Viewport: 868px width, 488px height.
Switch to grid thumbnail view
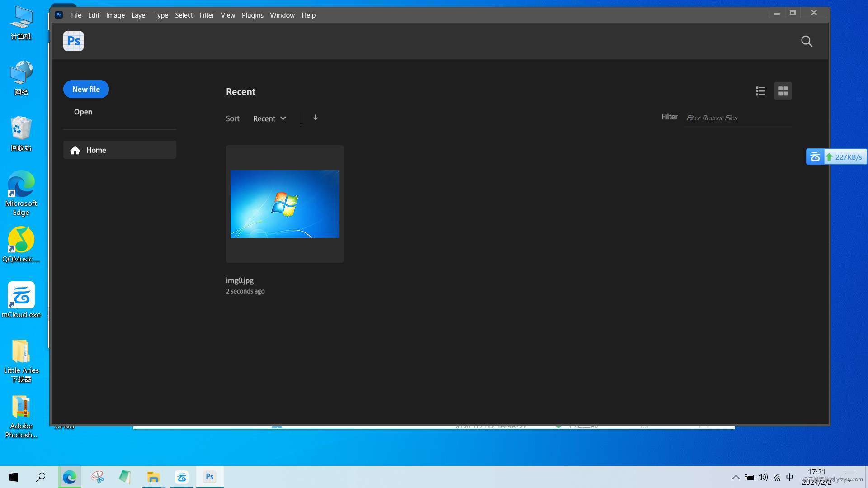coord(783,91)
